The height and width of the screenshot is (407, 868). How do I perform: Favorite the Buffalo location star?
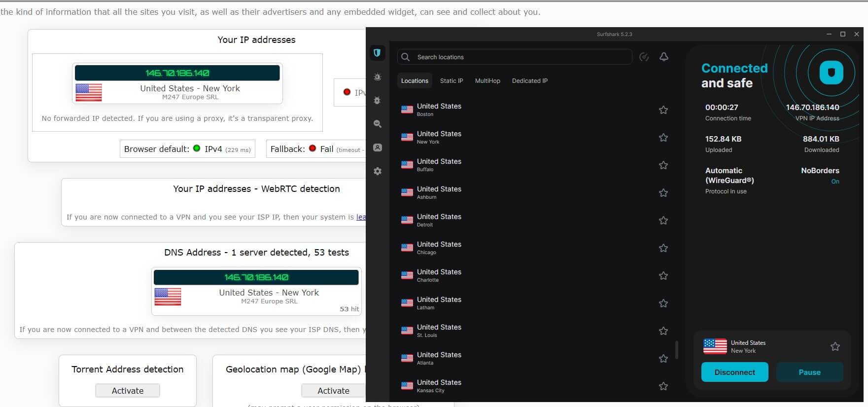[x=663, y=165]
